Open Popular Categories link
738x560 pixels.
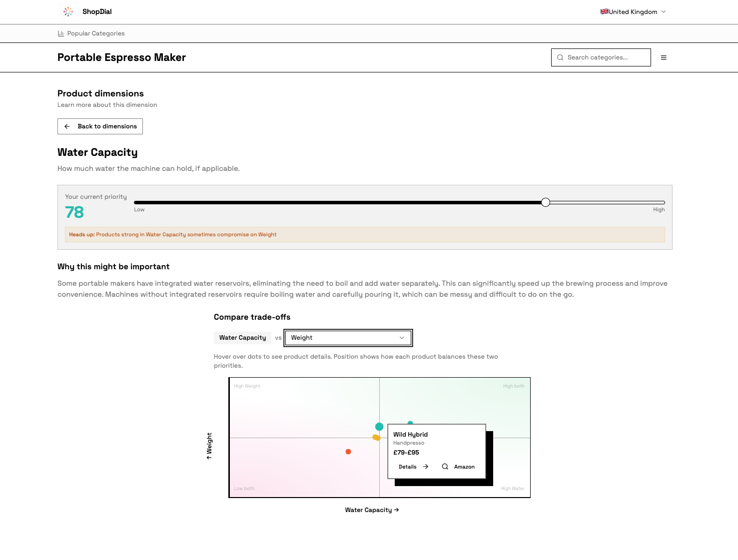click(x=91, y=33)
